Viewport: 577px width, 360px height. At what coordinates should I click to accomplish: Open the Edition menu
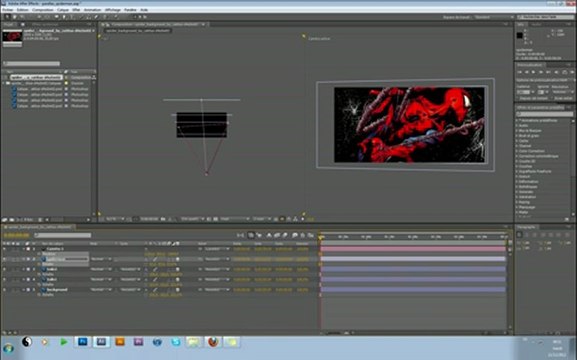[x=23, y=10]
